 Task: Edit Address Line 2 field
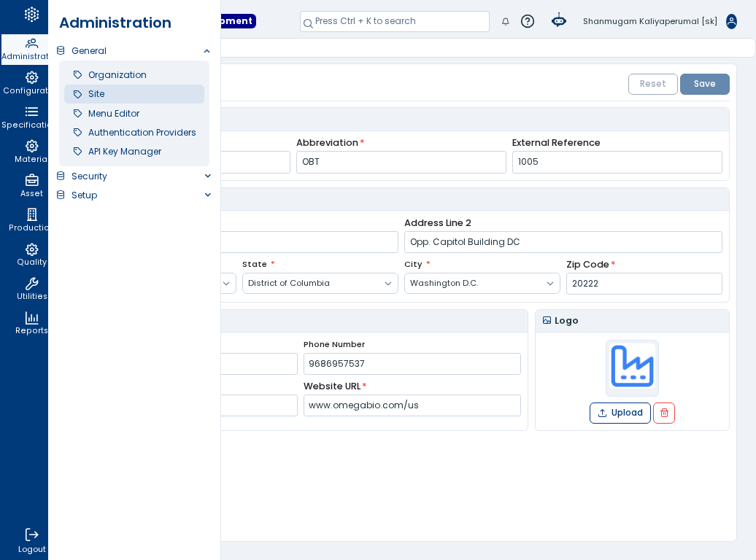(x=563, y=242)
